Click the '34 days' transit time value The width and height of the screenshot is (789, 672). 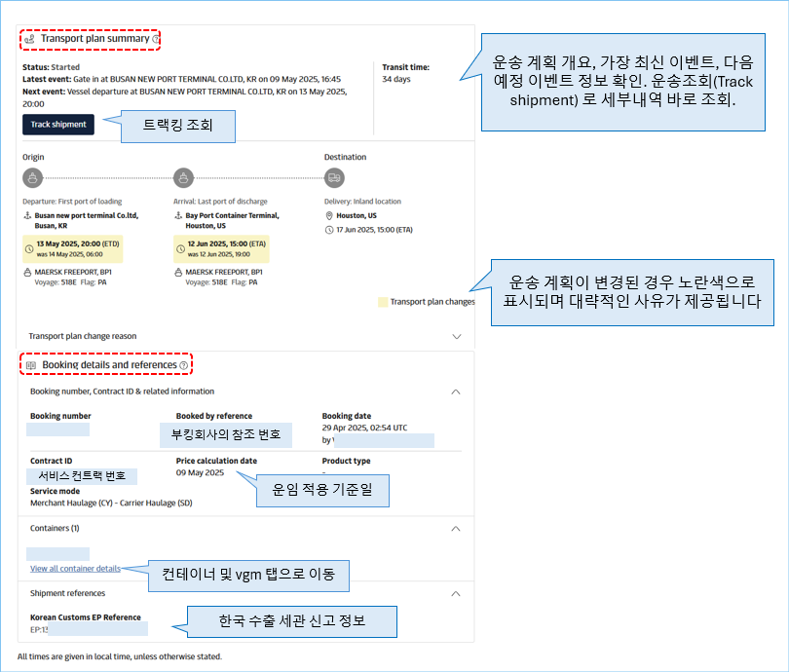tap(396, 79)
